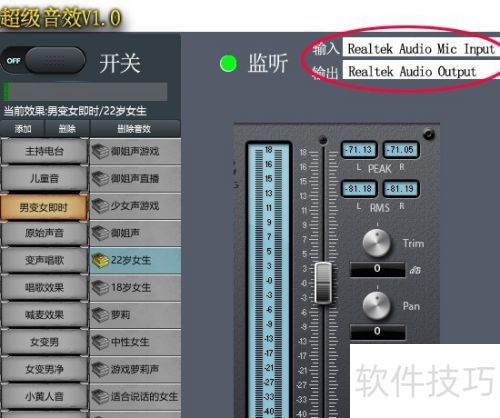The height and width of the screenshot is (418, 500).
Task: Select the 少女声游戏 preset book icon
Action: (100, 206)
